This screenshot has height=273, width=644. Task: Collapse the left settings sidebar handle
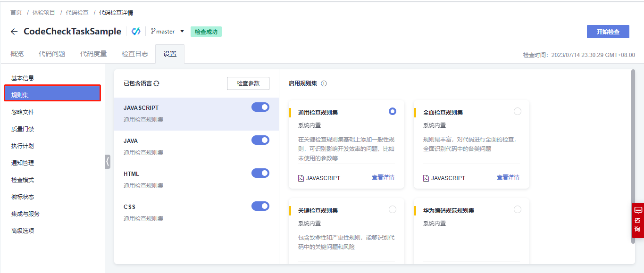coord(108,162)
